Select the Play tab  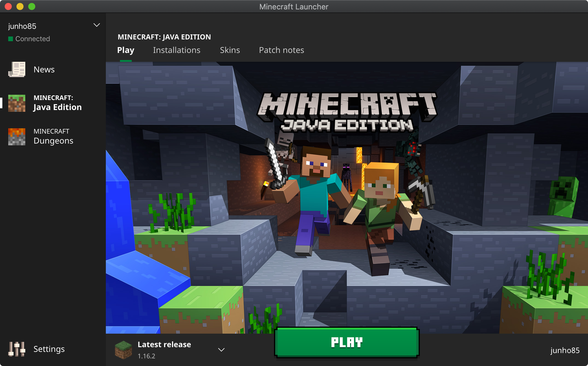coord(126,50)
